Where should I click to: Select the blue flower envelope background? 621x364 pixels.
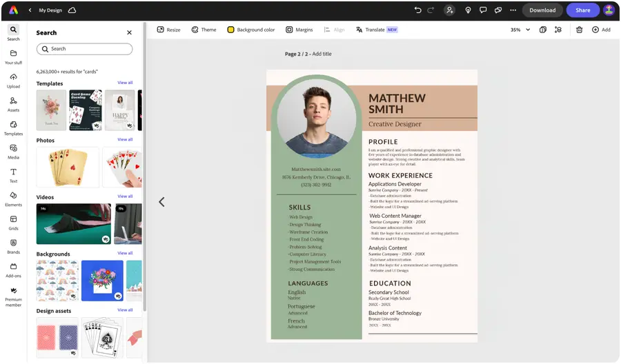[102, 281]
